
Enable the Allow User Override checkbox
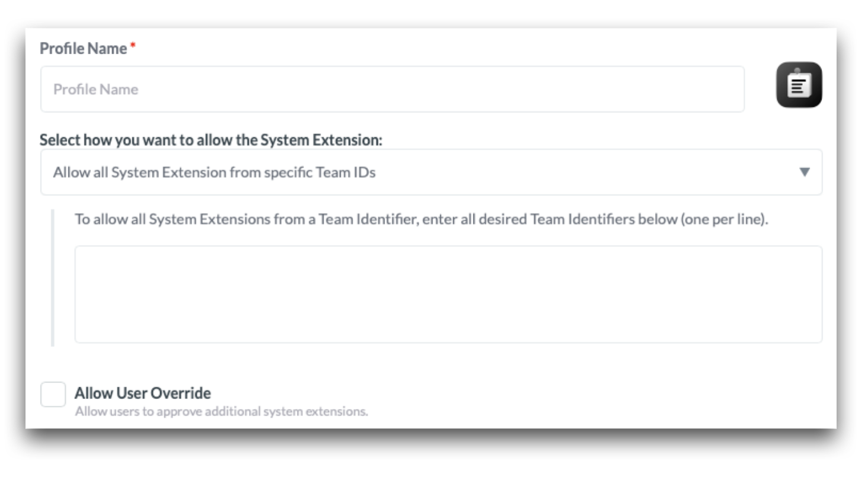53,395
